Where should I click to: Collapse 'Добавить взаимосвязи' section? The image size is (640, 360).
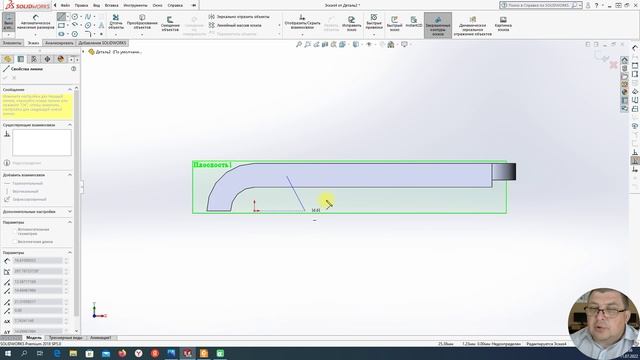tap(70, 175)
